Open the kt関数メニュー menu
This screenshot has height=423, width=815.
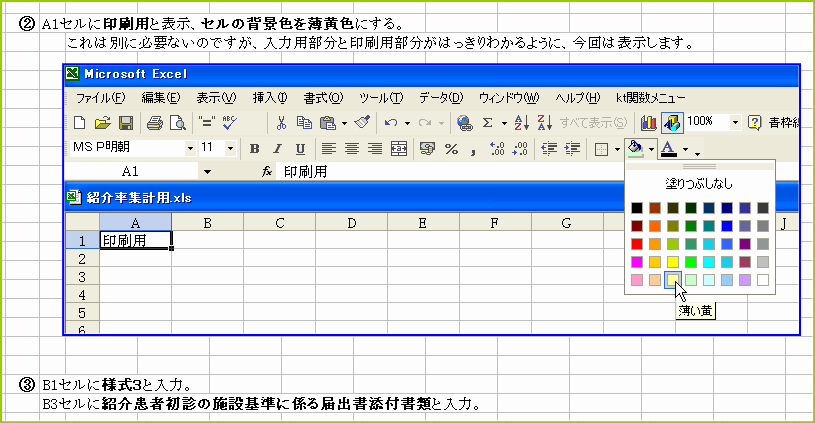650,98
